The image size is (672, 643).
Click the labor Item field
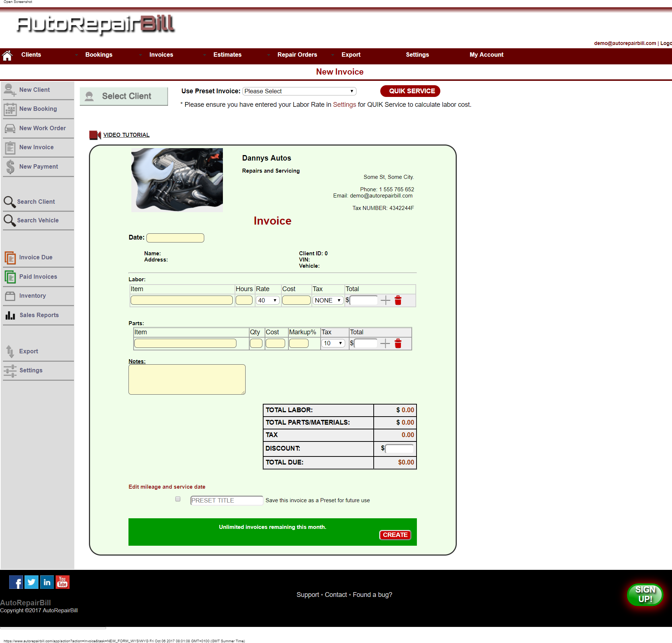(x=182, y=300)
